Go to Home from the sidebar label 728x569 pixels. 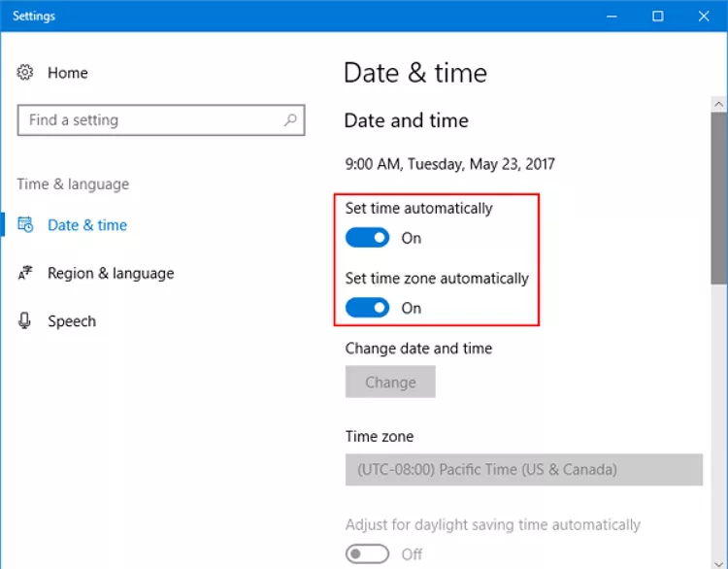pos(68,73)
